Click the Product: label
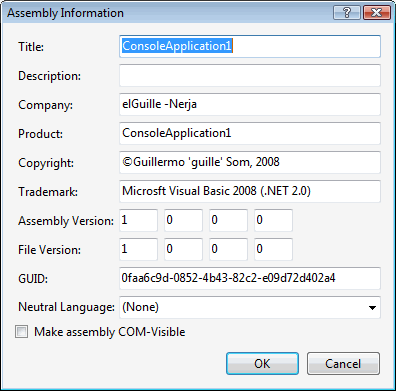The height and width of the screenshot is (391, 396). click(40, 134)
